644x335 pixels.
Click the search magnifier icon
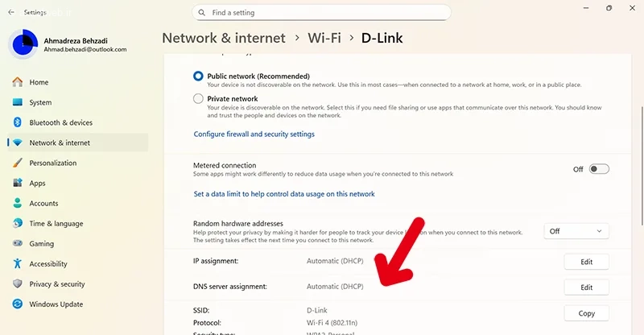pos(201,13)
